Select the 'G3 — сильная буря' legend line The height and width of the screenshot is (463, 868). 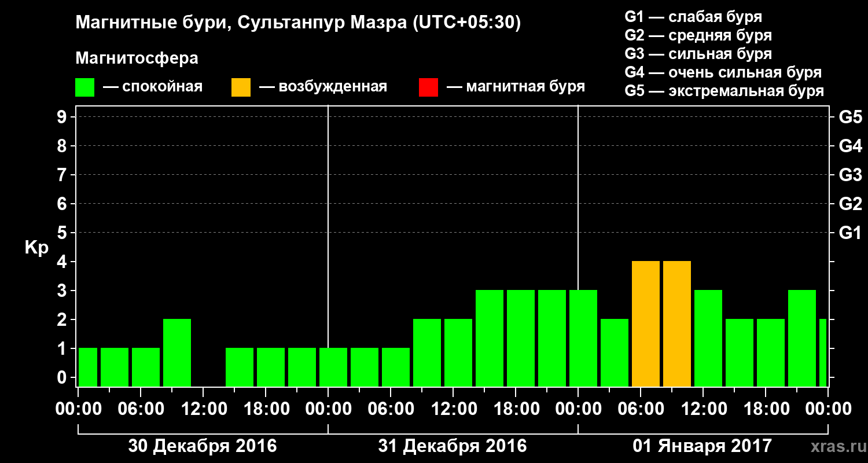pyautogui.click(x=698, y=54)
